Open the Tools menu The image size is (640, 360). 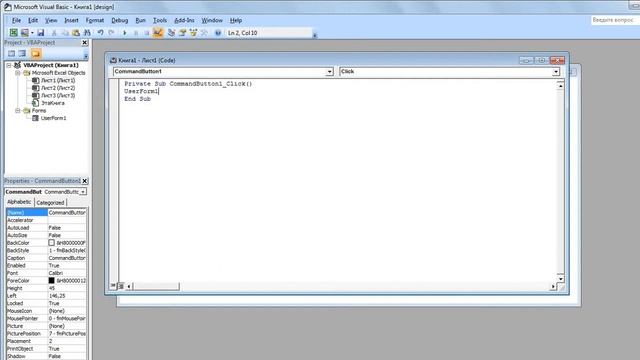tap(160, 20)
